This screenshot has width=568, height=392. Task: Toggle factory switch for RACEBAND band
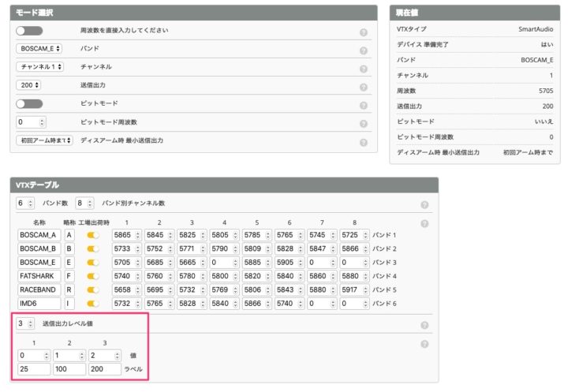[93, 291]
